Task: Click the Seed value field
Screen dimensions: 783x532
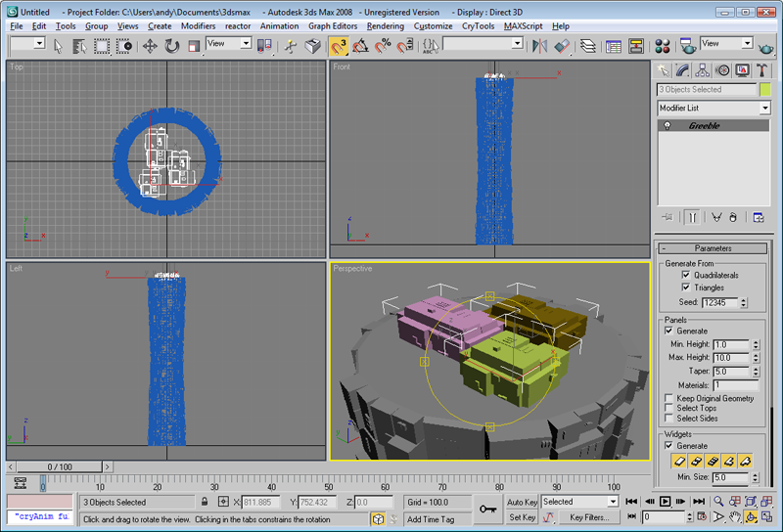Action: (x=720, y=302)
